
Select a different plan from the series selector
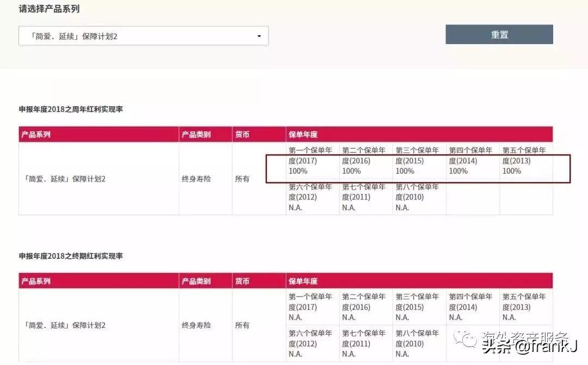coord(143,35)
